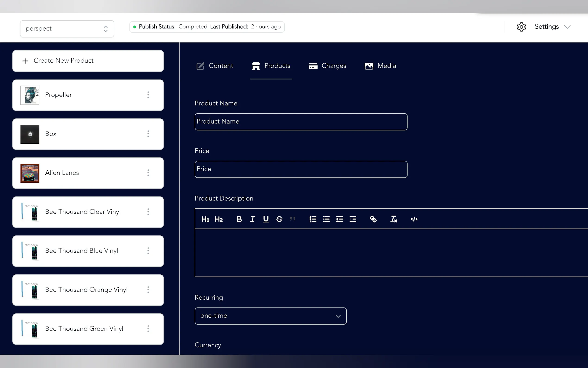Apply strikethrough in the description toolbar
This screenshot has height=368, width=588.
[x=279, y=219]
